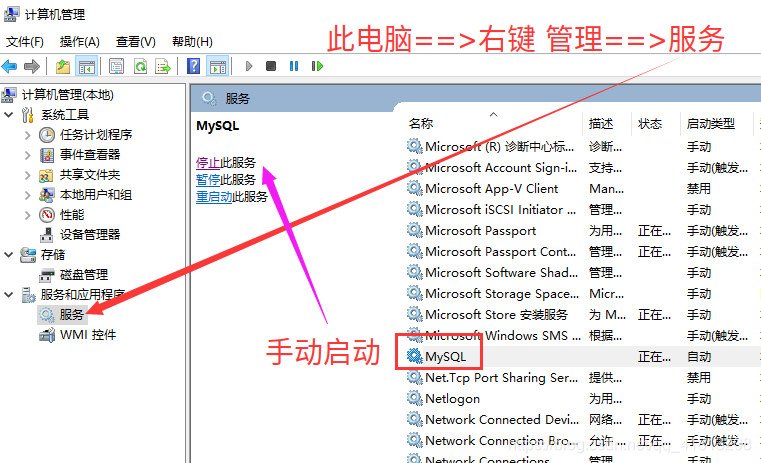
Task: Click the 事件查看器 icon
Action: 47,155
